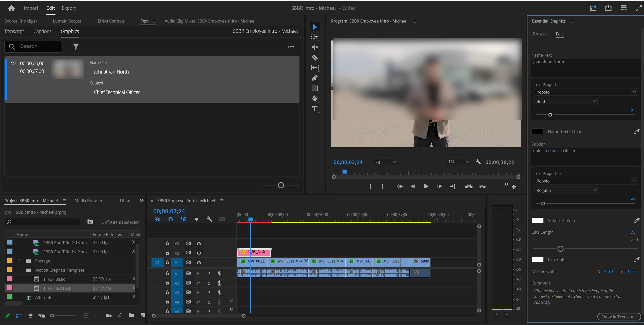The image size is (644, 325).
Task: Select the Pen tool
Action: click(315, 78)
